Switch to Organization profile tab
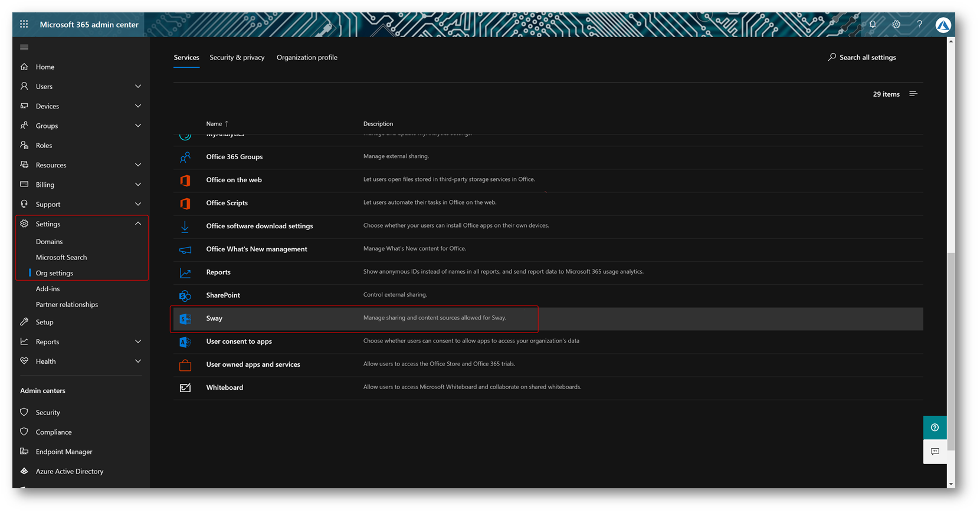 tap(307, 57)
